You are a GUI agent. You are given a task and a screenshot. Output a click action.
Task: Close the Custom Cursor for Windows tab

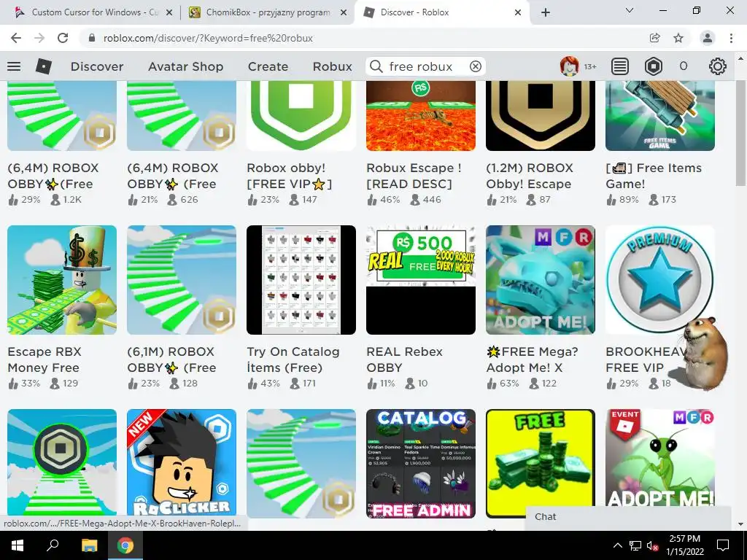tap(169, 13)
